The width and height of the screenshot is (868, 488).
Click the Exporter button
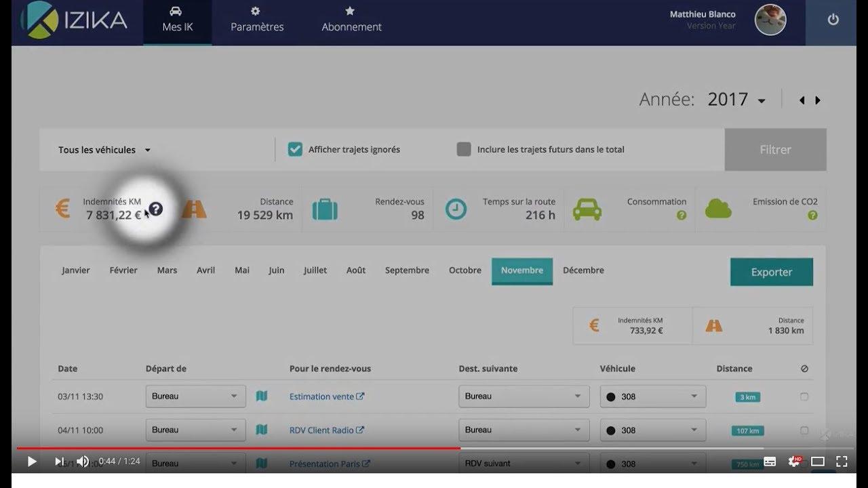pos(771,272)
